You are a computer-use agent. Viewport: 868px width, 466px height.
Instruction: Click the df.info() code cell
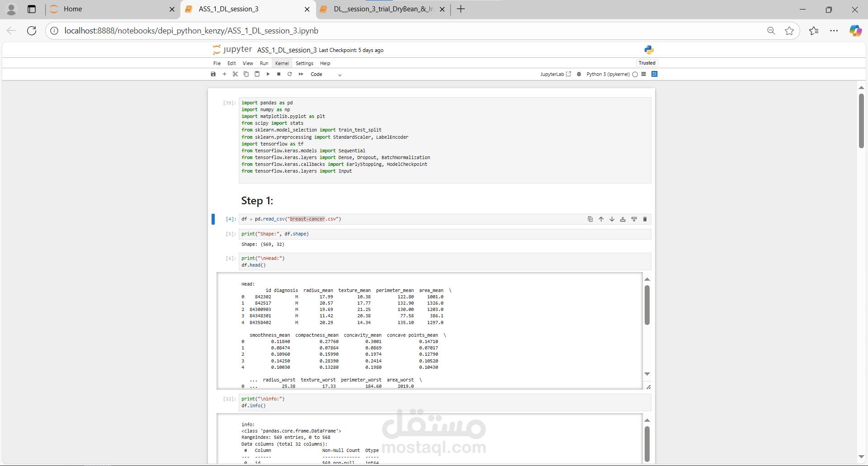pos(445,402)
